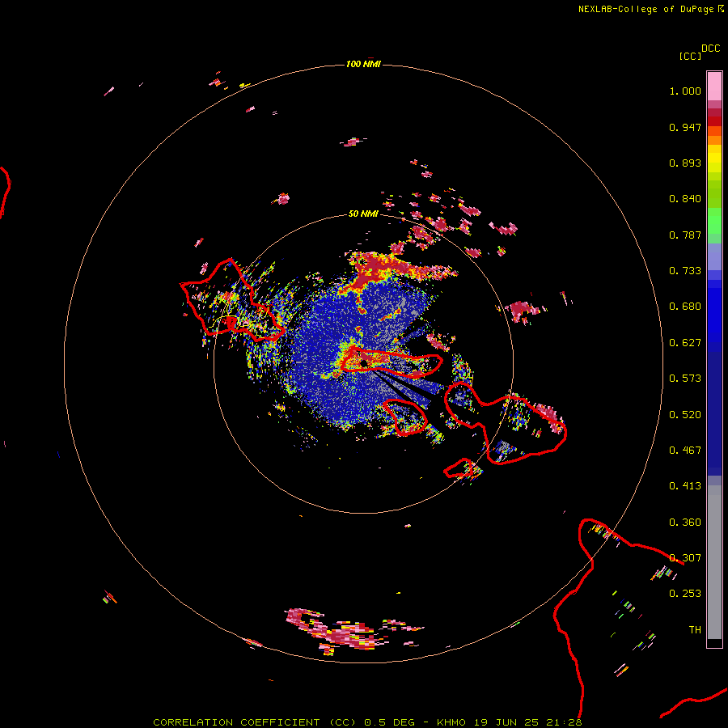Screen dimensions: 728x728
Task: Click the 0.840 color scale value
Action: tap(685, 199)
